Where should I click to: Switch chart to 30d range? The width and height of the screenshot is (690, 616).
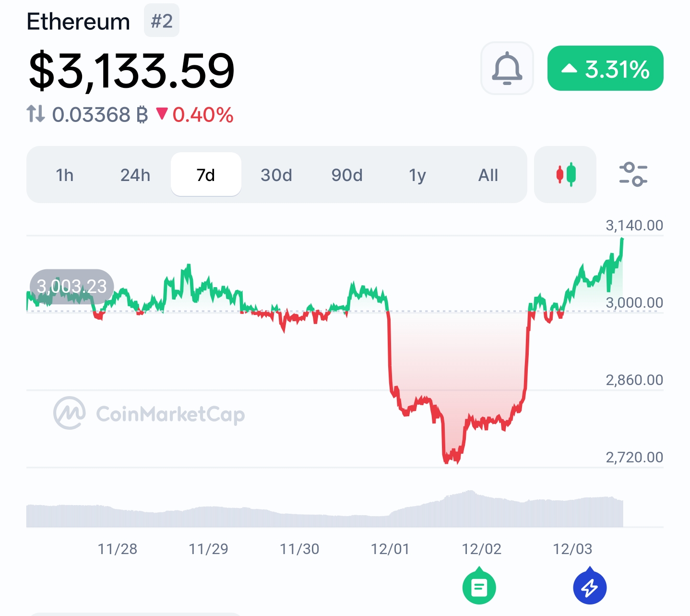coord(276,175)
